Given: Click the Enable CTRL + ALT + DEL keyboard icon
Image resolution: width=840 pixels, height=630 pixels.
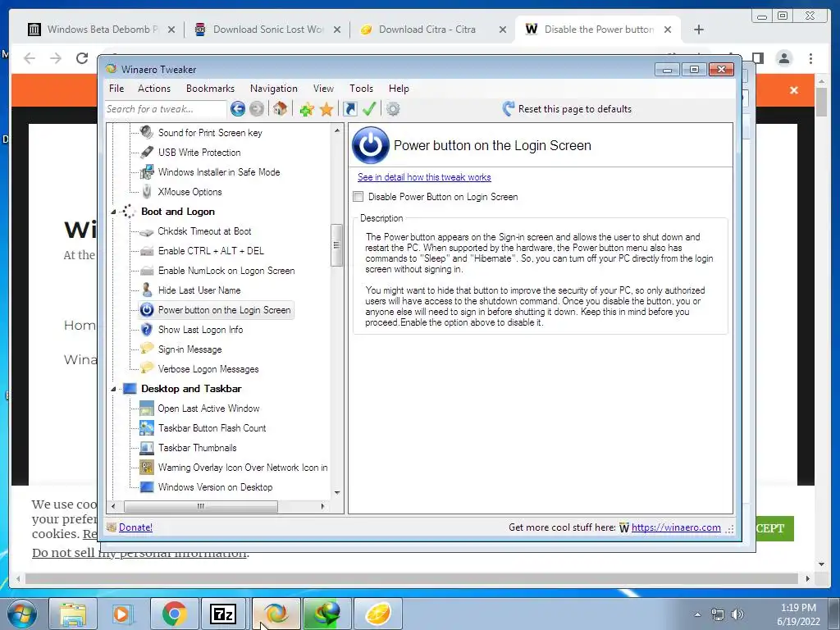Looking at the screenshot, I should (146, 251).
